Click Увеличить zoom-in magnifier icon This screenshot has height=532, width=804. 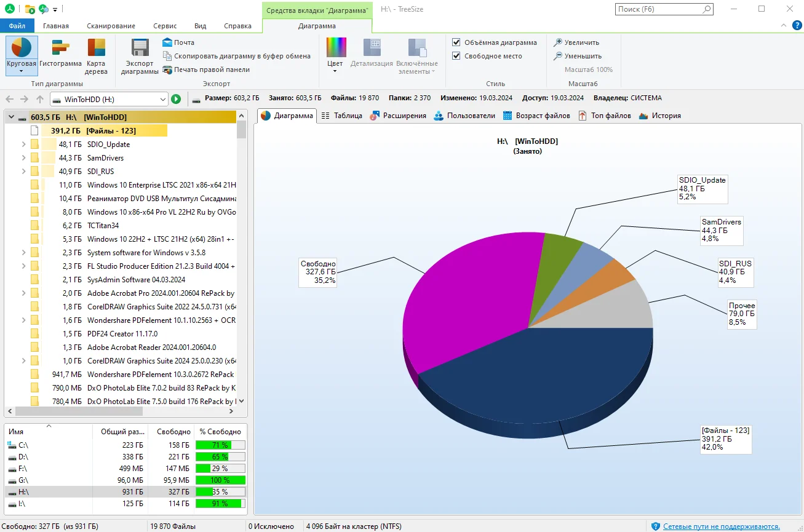[x=558, y=42]
